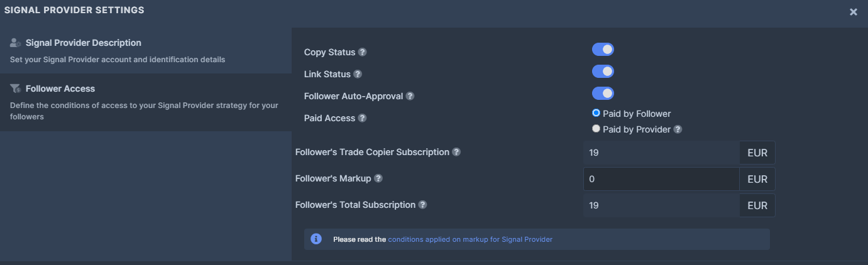Click help icon beside Follower's Trade Copier Subscription
This screenshot has width=868, height=265.
[x=456, y=152]
